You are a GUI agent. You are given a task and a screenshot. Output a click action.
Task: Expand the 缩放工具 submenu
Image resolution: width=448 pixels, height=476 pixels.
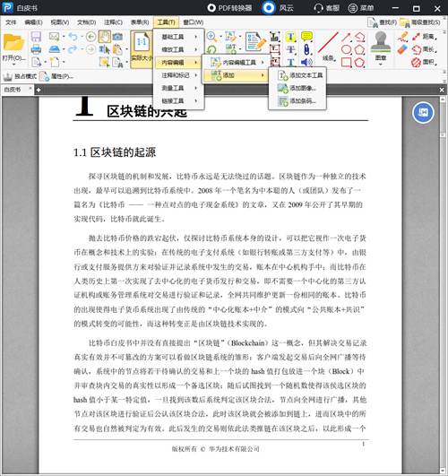point(179,49)
